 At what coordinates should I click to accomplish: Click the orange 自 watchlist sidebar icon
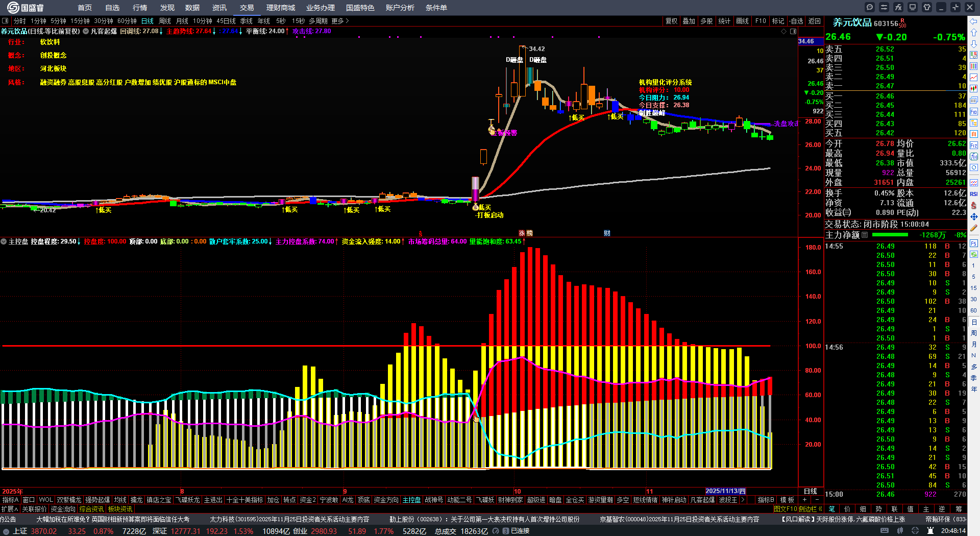click(x=974, y=134)
